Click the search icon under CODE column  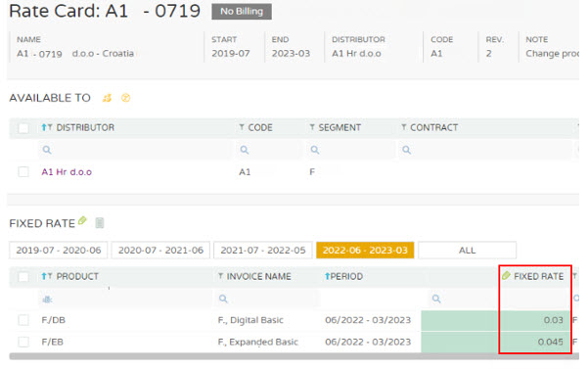(x=245, y=150)
